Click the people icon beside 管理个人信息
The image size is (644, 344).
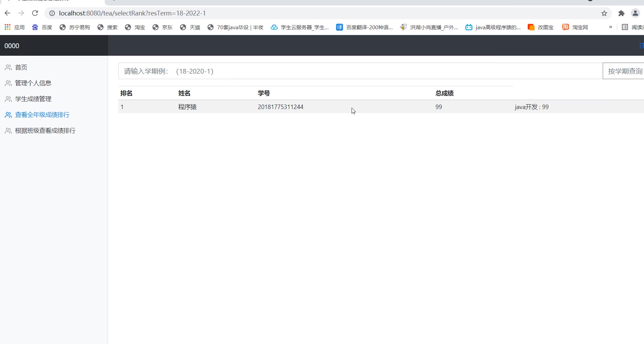(x=8, y=83)
